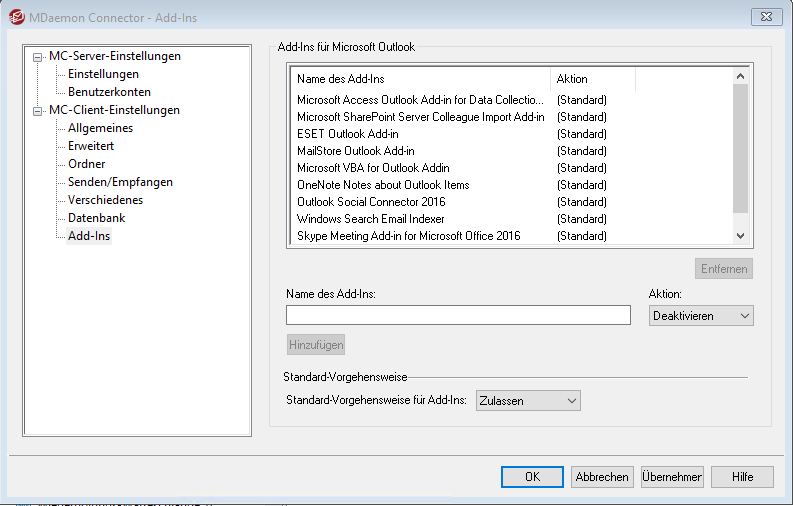Select the Erweitert tree item
This screenshot has width=793, height=506.
tap(92, 146)
